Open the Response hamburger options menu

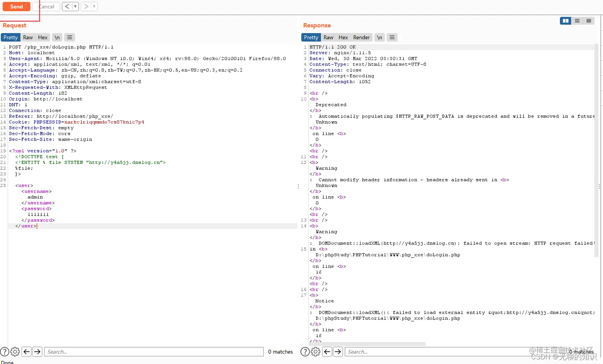(392, 37)
